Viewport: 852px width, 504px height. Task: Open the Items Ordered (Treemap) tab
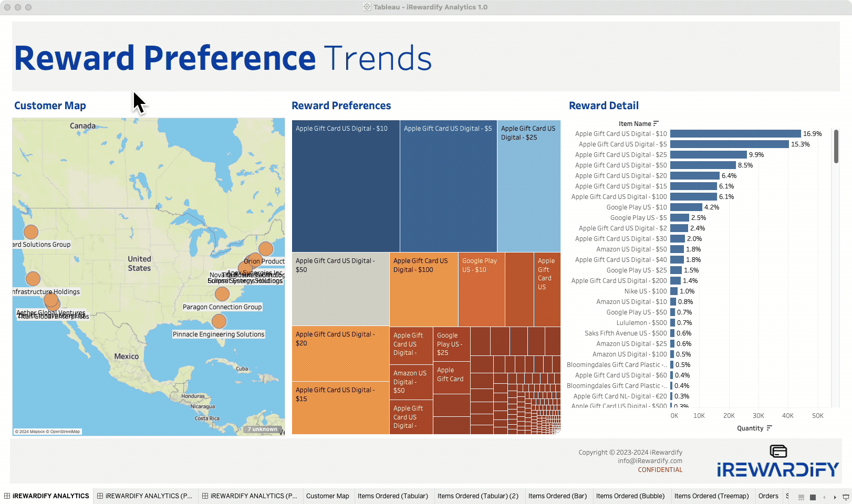pyautogui.click(x=711, y=496)
